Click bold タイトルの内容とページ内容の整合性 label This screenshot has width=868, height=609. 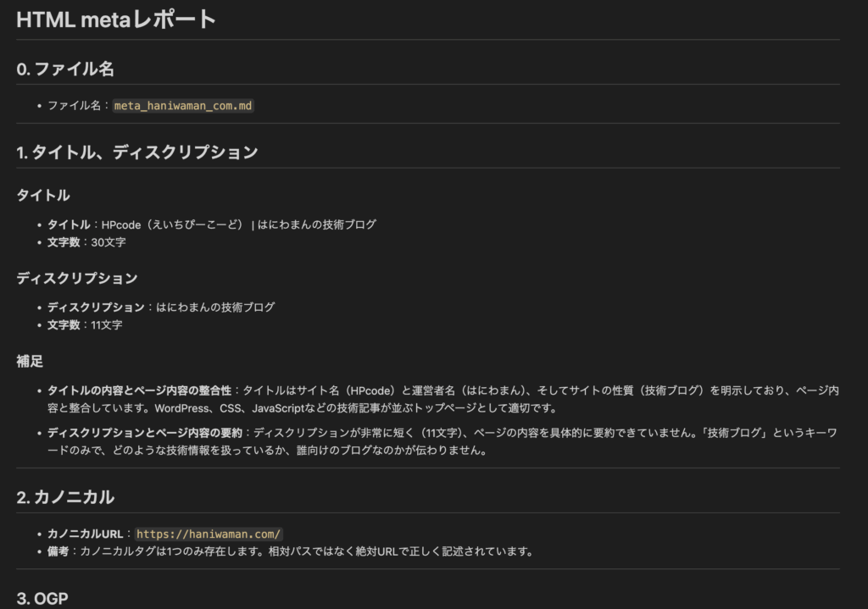tap(139, 390)
